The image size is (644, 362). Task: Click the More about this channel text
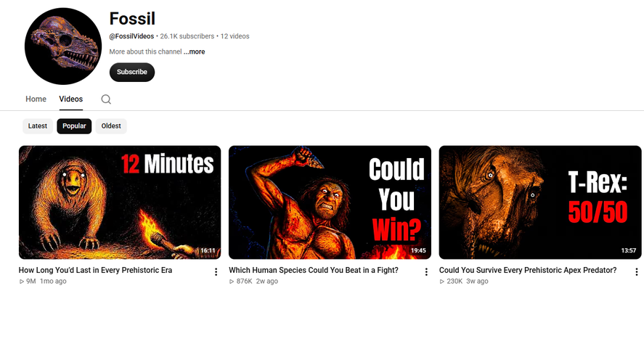[145, 52]
